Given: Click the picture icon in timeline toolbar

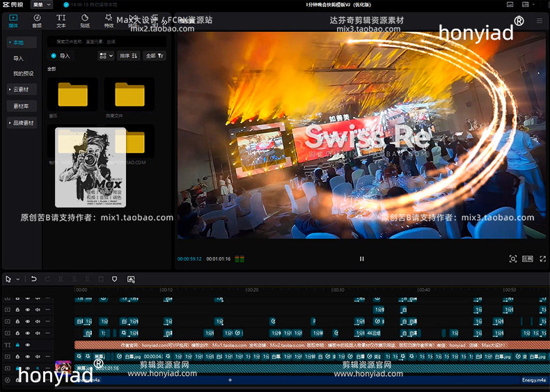Looking at the screenshot, I should tap(131, 279).
